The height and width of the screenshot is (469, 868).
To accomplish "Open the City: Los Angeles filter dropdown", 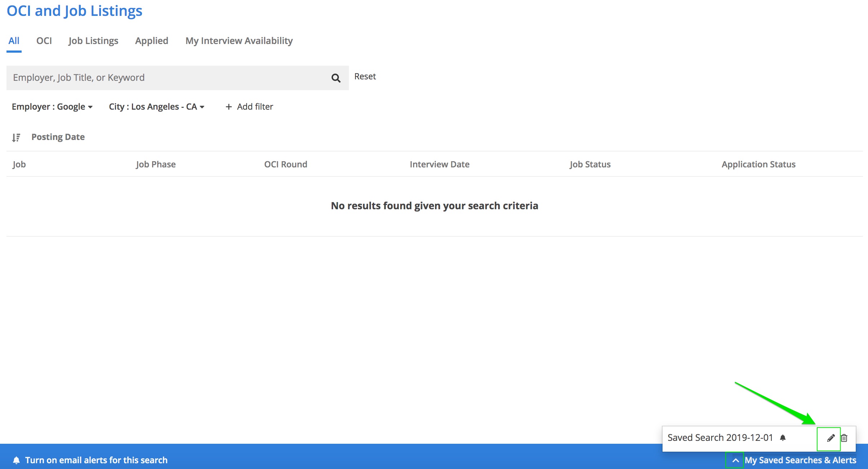I will pyautogui.click(x=156, y=107).
